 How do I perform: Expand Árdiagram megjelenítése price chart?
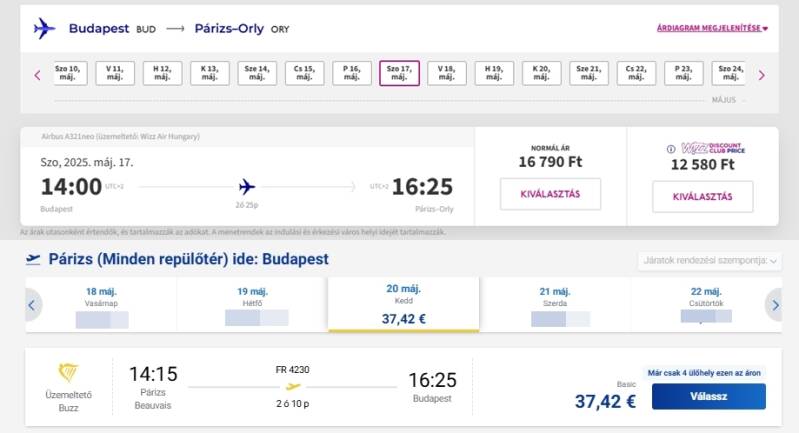tap(711, 28)
